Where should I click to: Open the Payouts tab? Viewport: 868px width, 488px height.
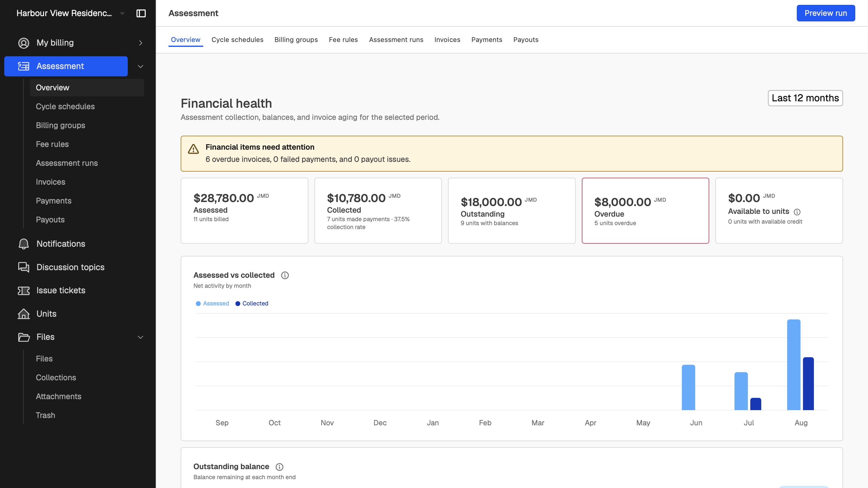526,40
